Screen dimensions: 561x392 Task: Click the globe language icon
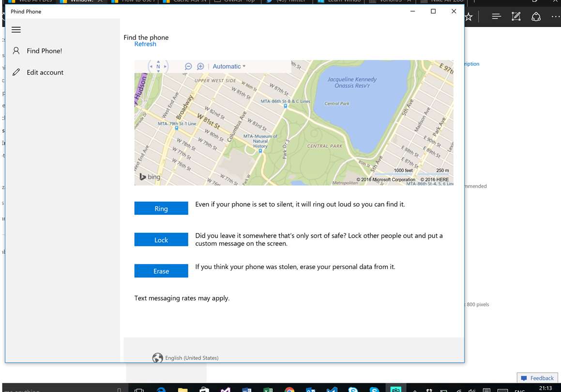(157, 358)
